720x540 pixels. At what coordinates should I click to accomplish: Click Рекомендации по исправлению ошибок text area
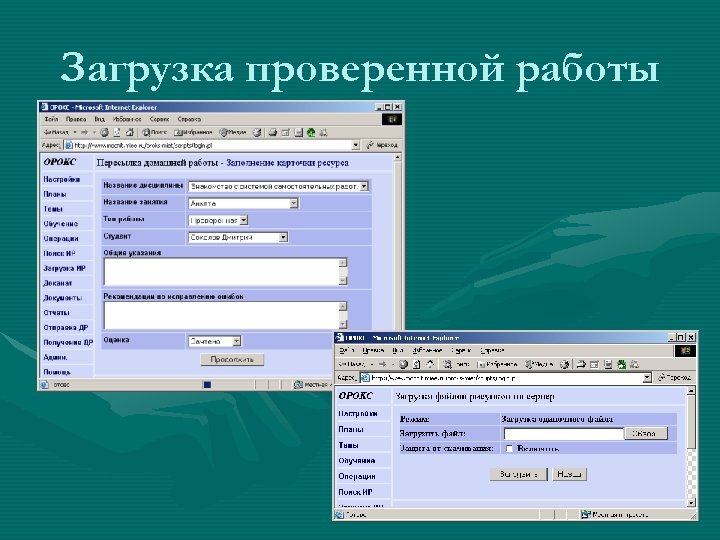(222, 315)
